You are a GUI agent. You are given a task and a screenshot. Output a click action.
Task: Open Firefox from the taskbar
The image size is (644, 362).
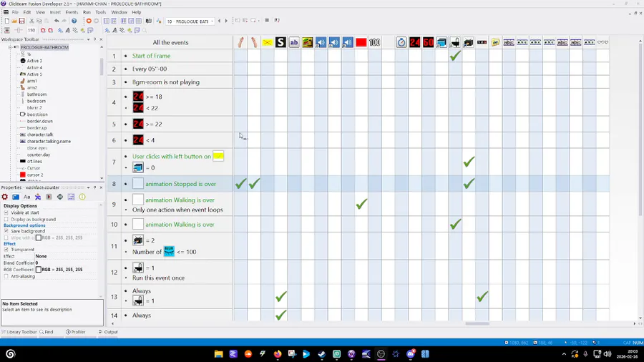coord(278,354)
